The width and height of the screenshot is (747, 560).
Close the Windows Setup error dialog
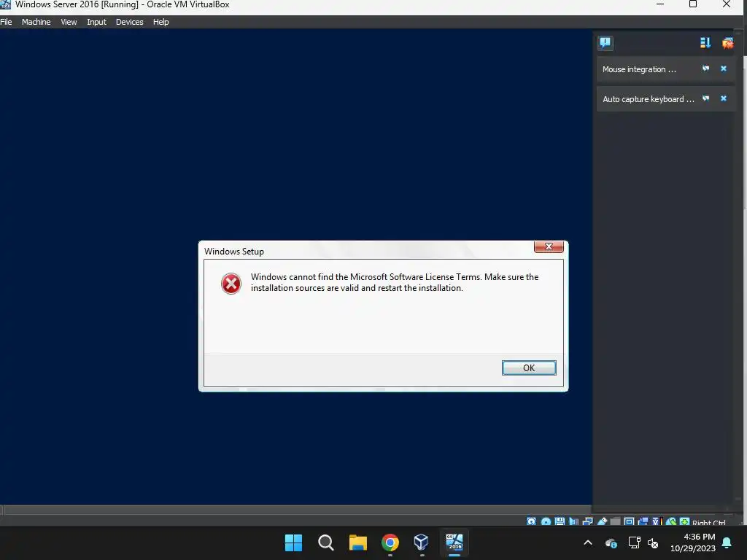click(x=549, y=246)
